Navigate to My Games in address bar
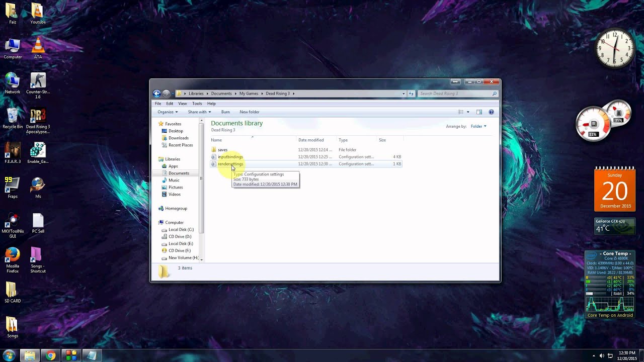Image resolution: width=644 pixels, height=362 pixels. click(249, 94)
